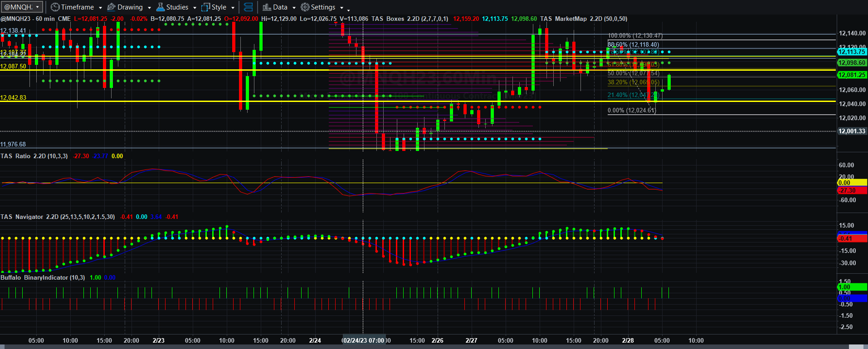This screenshot has height=349, width=868.
Task: Click the 12,081.25 last price marker
Action: tap(852, 75)
